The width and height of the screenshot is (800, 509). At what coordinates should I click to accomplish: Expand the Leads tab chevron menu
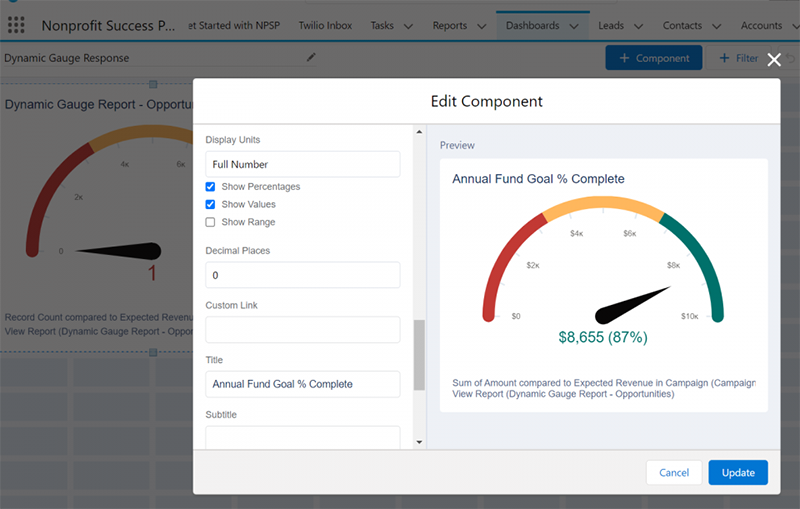click(x=638, y=26)
